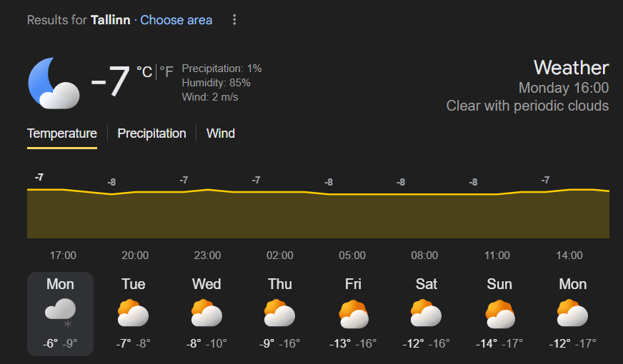Select Wednesday's partly cloudy forecast icon
623x364 pixels.
(206, 313)
